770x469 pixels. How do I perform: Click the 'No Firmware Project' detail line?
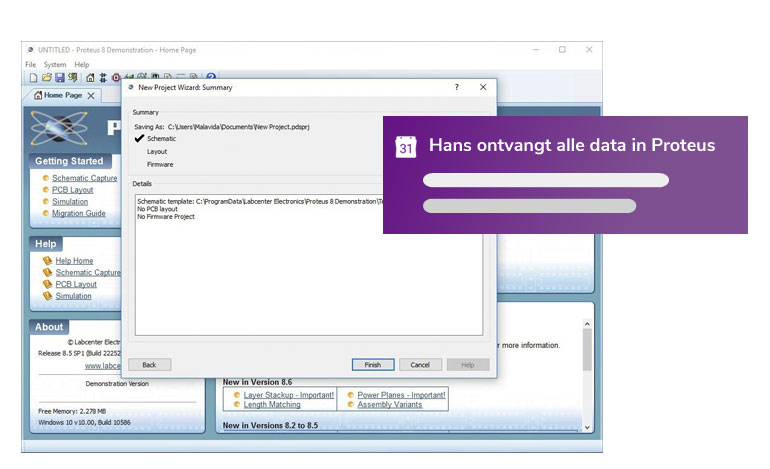point(166,217)
